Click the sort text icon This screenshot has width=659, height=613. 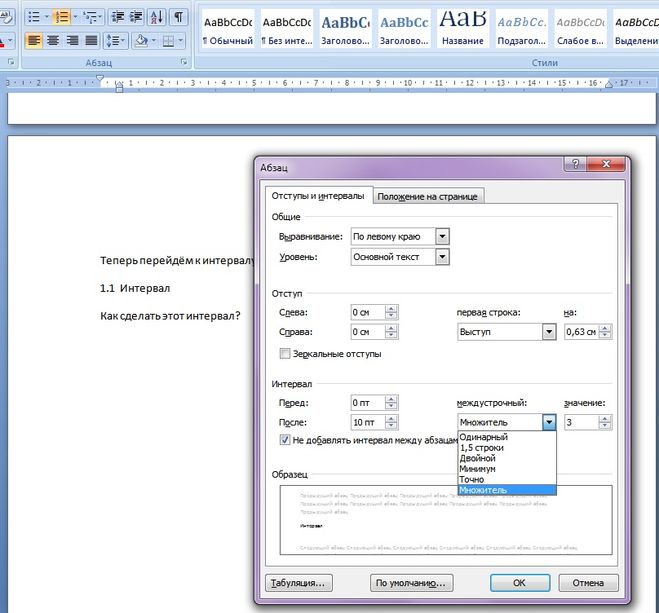pos(157,17)
